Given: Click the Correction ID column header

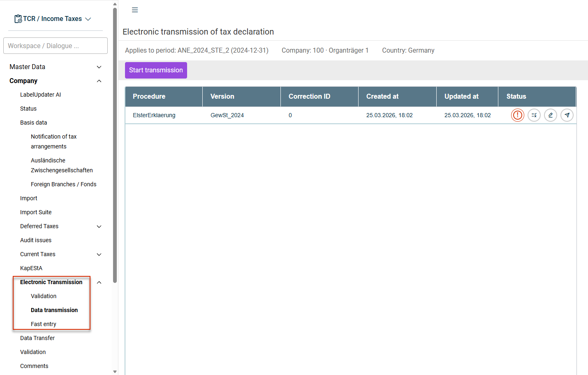Looking at the screenshot, I should 319,97.
